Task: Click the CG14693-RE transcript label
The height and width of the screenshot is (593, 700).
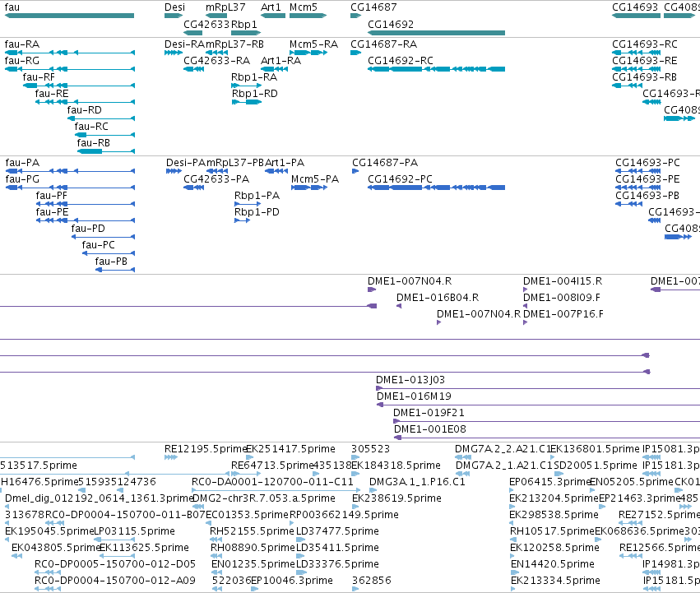Action: [x=645, y=61]
